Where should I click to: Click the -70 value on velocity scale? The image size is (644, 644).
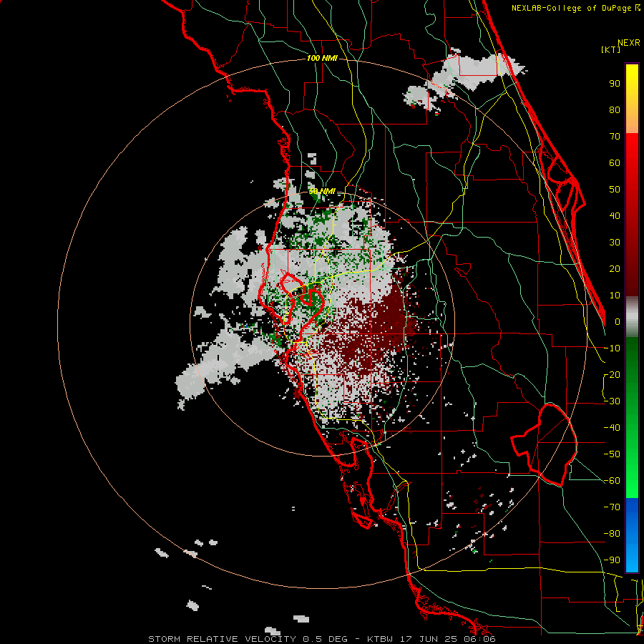pos(612,507)
